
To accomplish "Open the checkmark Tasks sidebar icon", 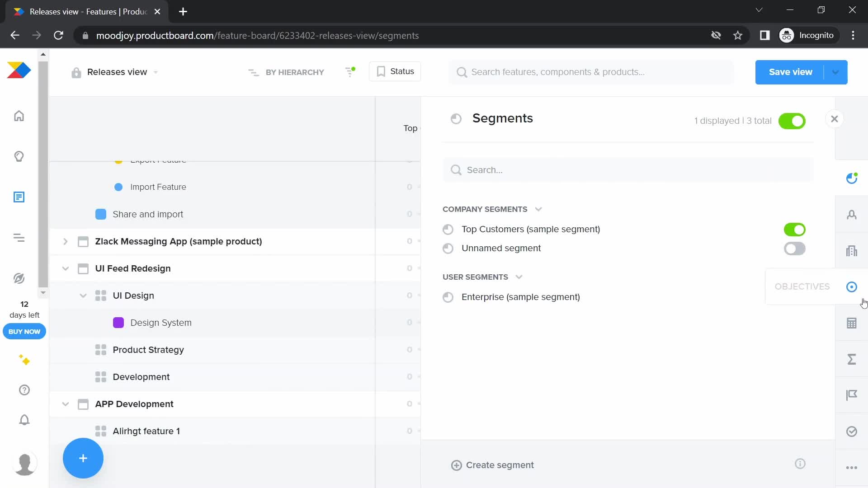I will coord(852,432).
